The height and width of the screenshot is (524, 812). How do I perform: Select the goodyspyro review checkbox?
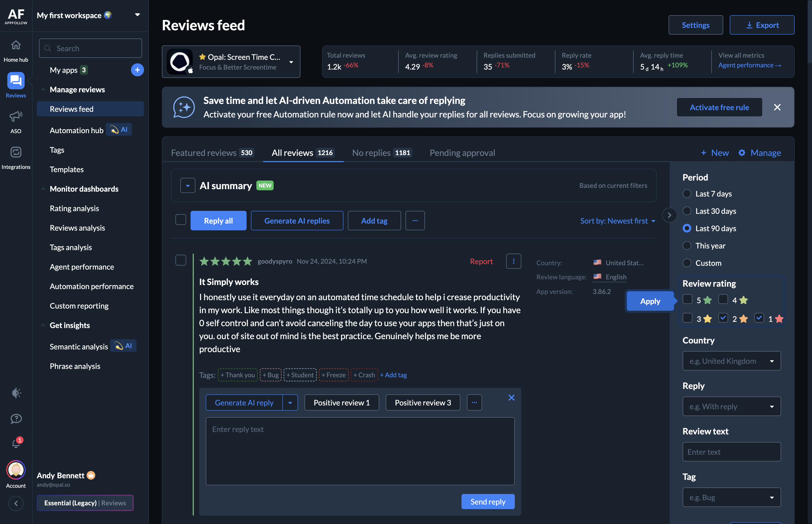click(x=181, y=260)
